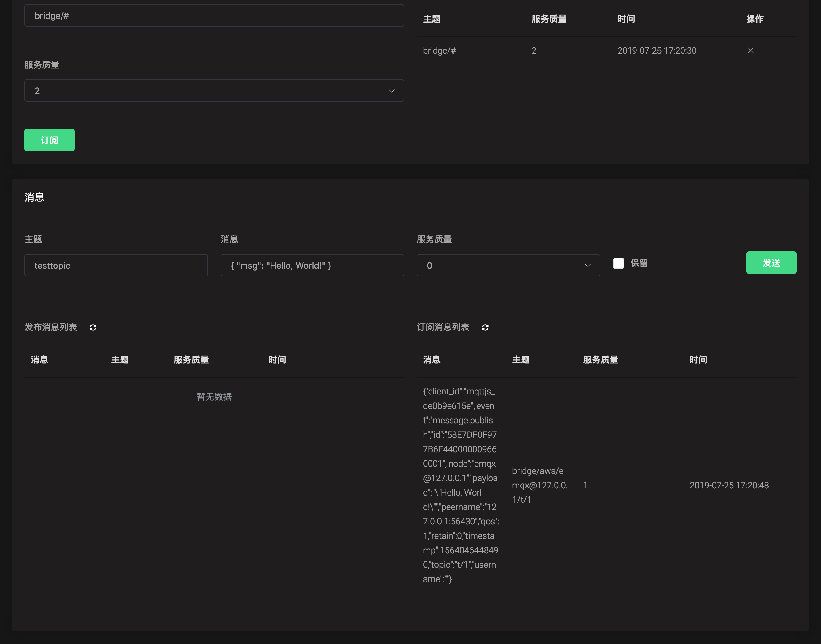The height and width of the screenshot is (644, 821).
Task: Click the green 订阅 subscribe button
Action: [49, 140]
